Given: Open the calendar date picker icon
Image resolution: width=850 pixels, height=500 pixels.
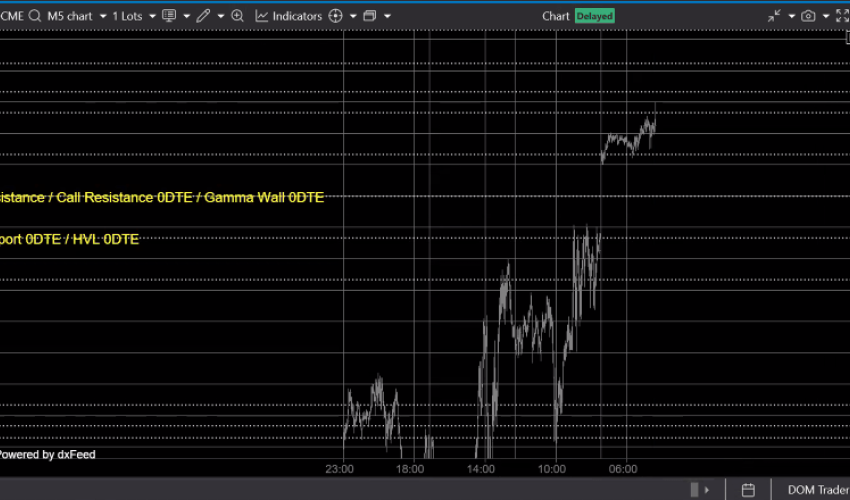Looking at the screenshot, I should click(x=748, y=489).
